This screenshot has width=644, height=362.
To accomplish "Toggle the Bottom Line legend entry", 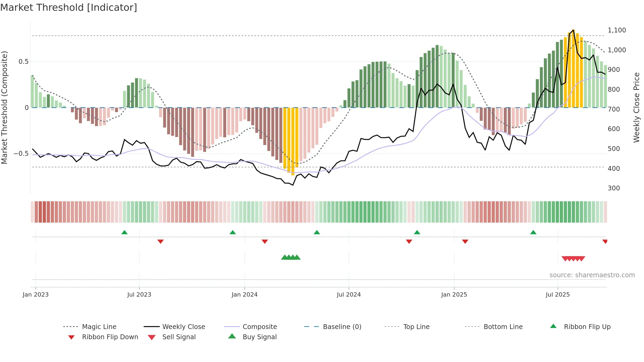I will coord(494,327).
